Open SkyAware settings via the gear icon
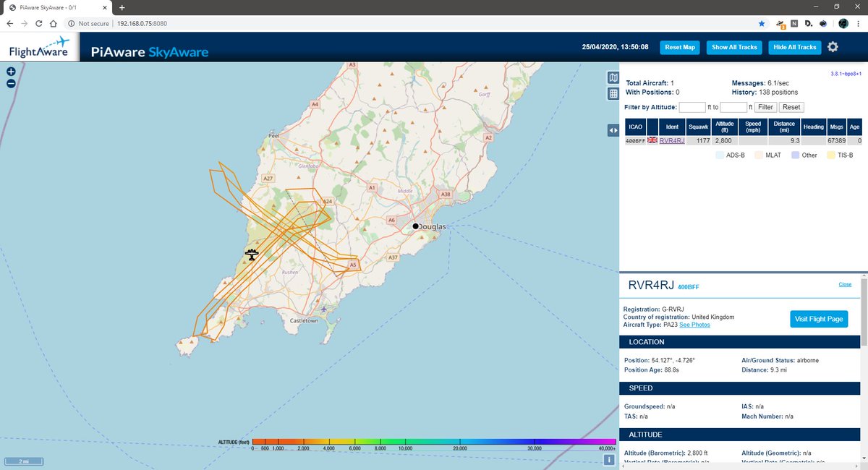868x470 pixels. [x=833, y=46]
